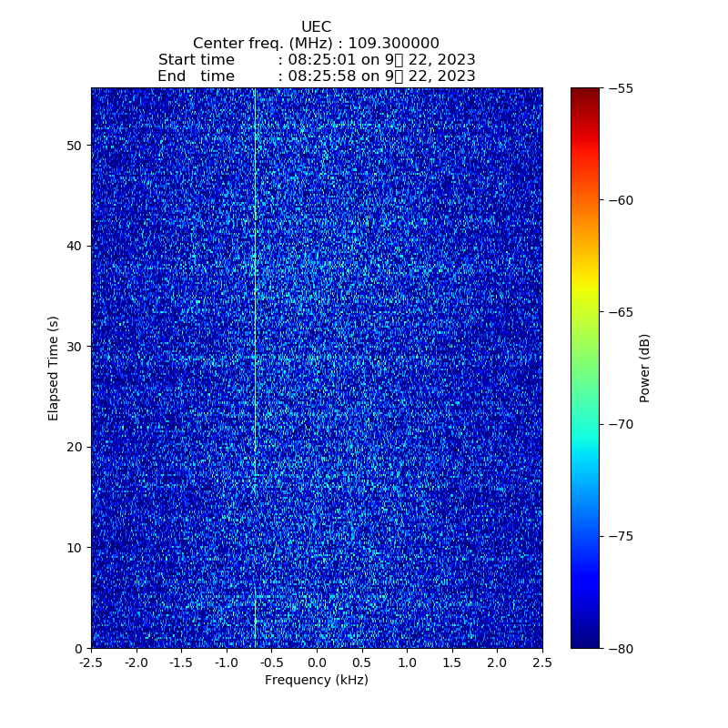Click the 30 elapsed time tick label
The width and height of the screenshot is (728, 728).
click(74, 347)
